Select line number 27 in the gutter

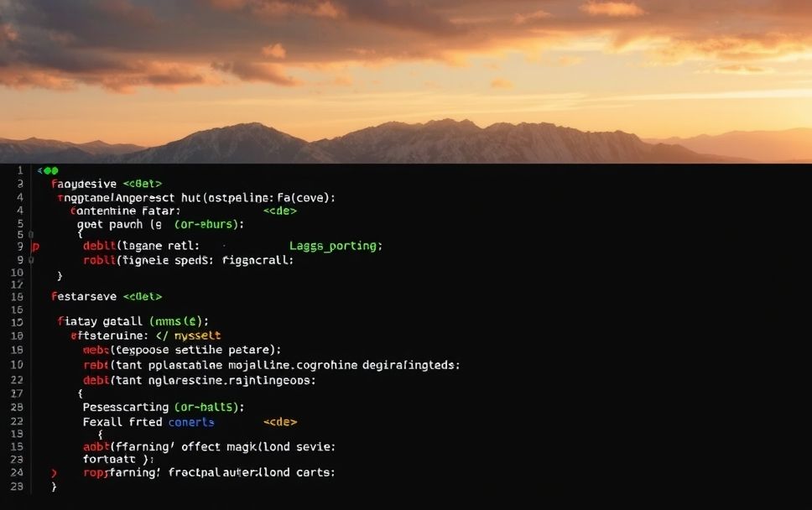click(17, 393)
